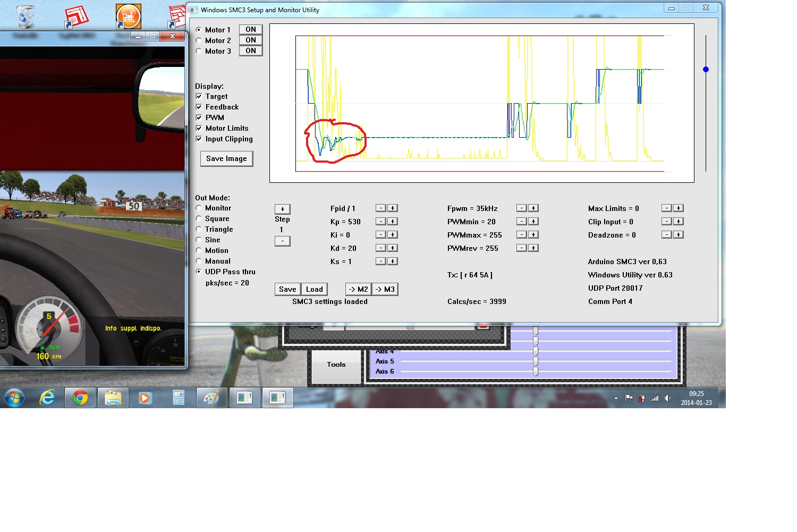Toggle Motor 3 ON button
Image resolution: width=797 pixels, height=532 pixels.
251,50
